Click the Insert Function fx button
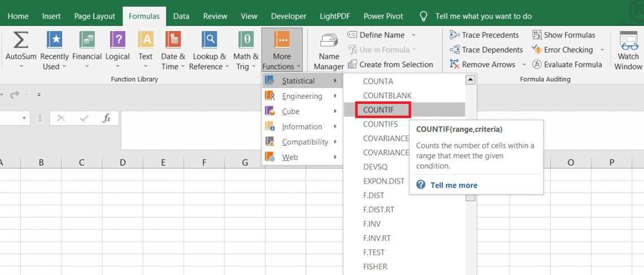The image size is (644, 275). tap(106, 119)
